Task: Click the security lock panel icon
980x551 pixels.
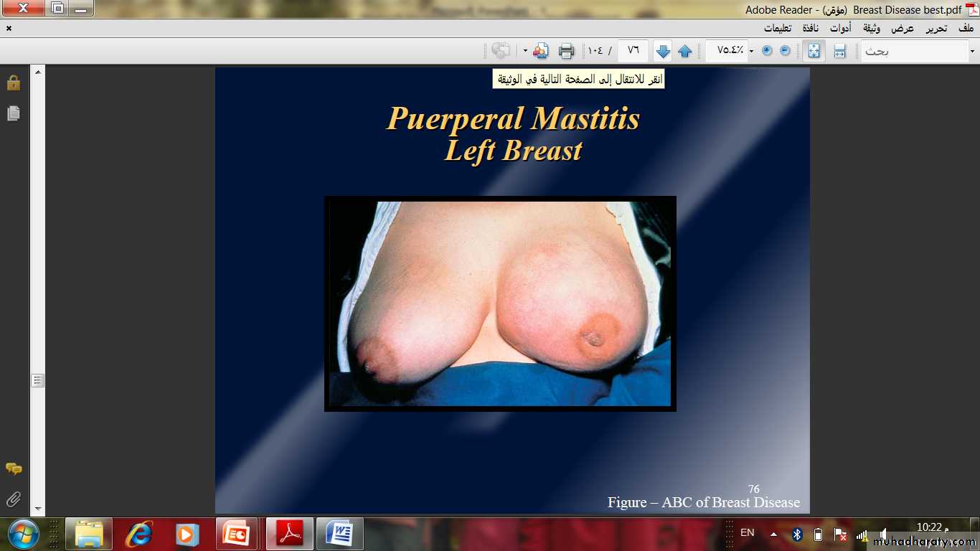Action: [x=13, y=83]
